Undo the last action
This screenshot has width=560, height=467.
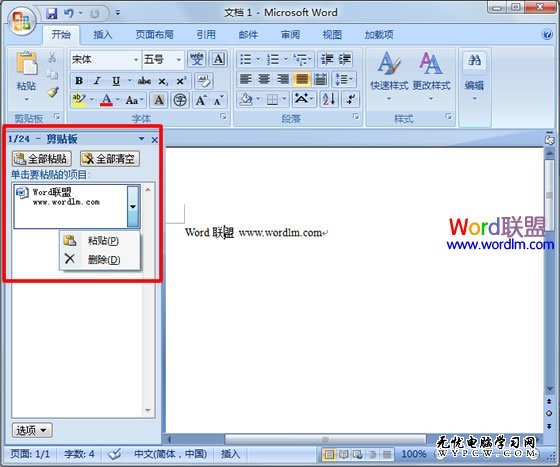coord(69,14)
